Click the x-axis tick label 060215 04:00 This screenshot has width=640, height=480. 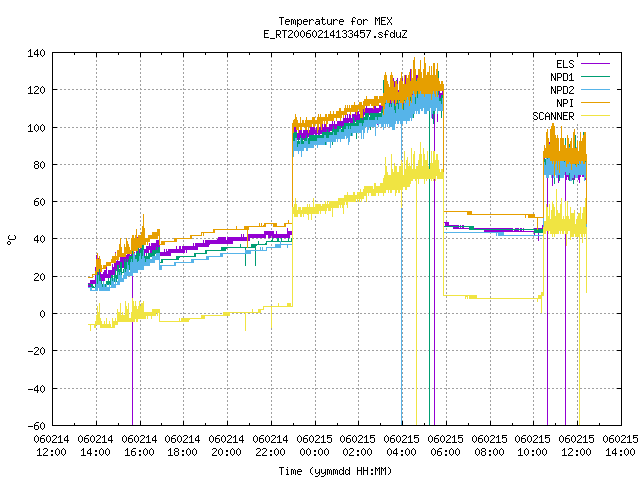pyautogui.click(x=402, y=446)
